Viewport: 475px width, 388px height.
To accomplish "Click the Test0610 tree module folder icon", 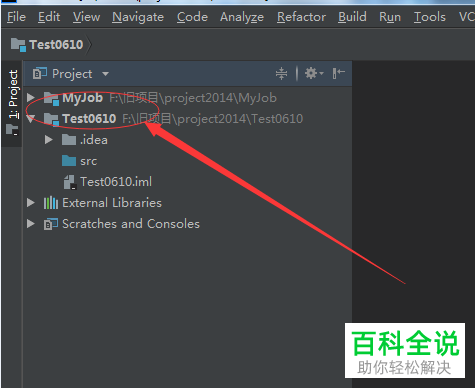I will [x=51, y=119].
